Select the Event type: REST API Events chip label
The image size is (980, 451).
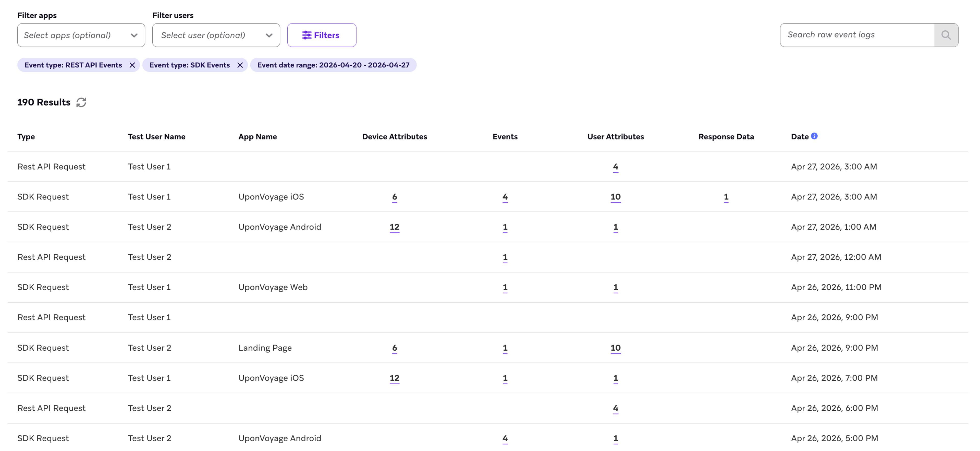[73, 65]
